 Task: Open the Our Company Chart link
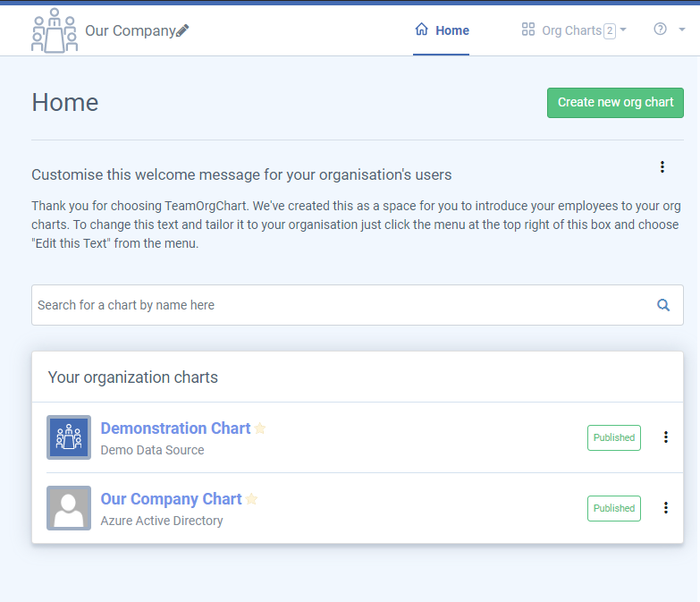click(x=171, y=499)
